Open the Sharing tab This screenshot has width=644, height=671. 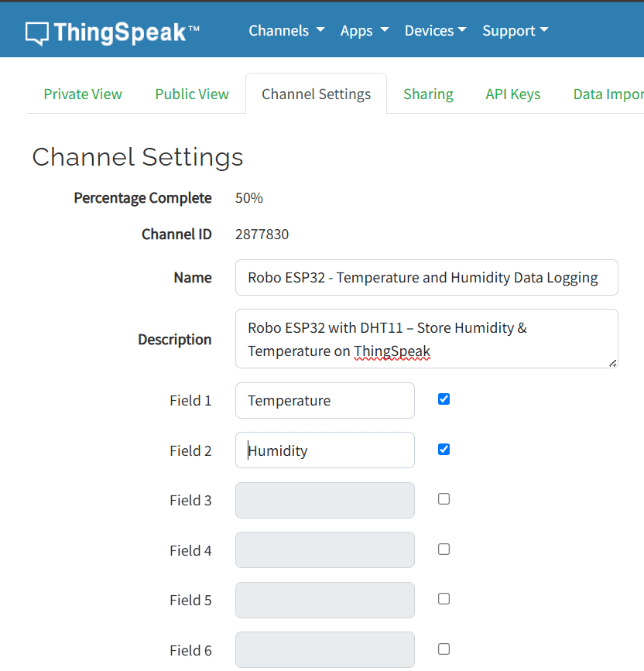[428, 94]
